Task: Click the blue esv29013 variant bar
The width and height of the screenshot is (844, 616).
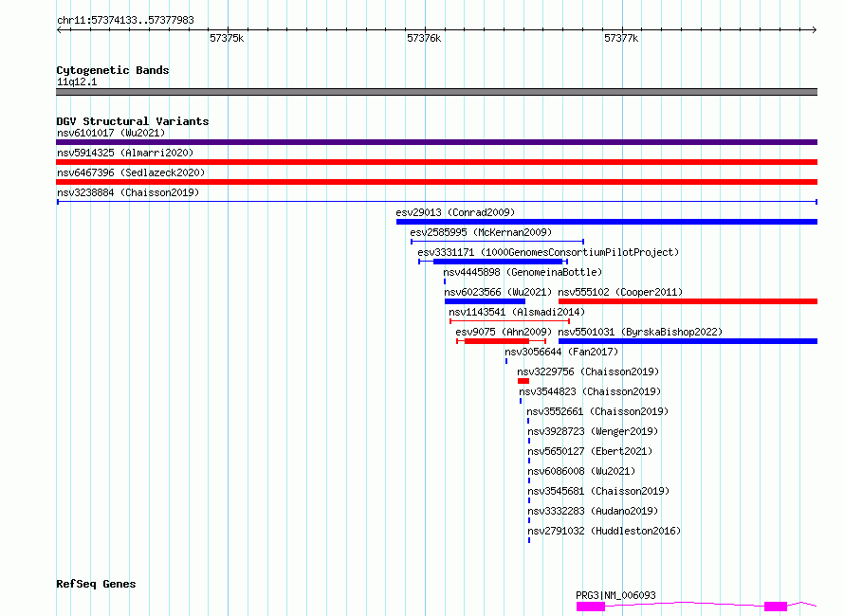Action: point(607,222)
